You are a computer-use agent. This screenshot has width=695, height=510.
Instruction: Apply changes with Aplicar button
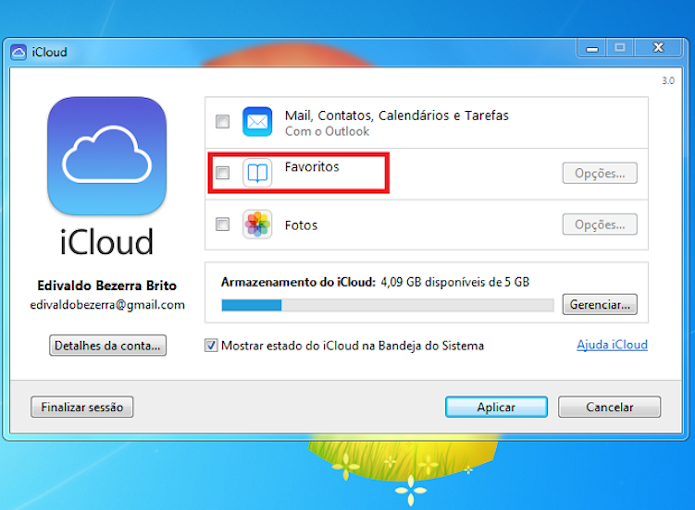pos(496,407)
